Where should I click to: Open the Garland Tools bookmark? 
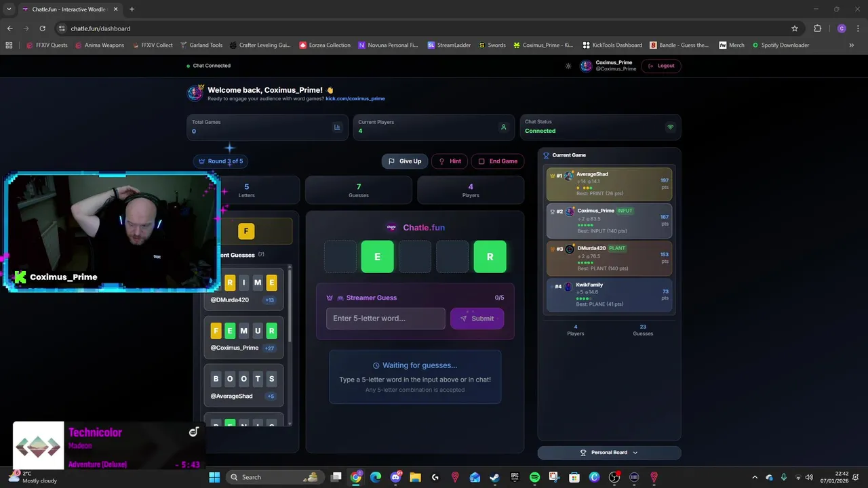201,45
